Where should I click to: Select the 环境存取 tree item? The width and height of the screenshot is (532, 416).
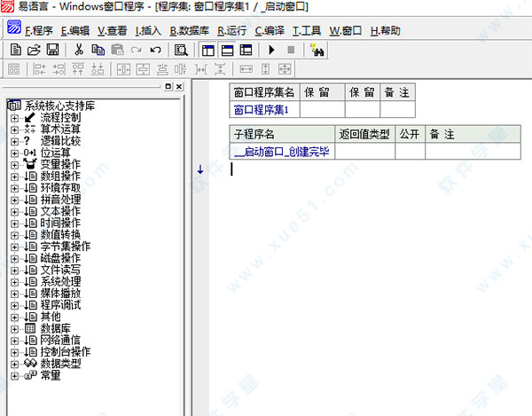60,188
